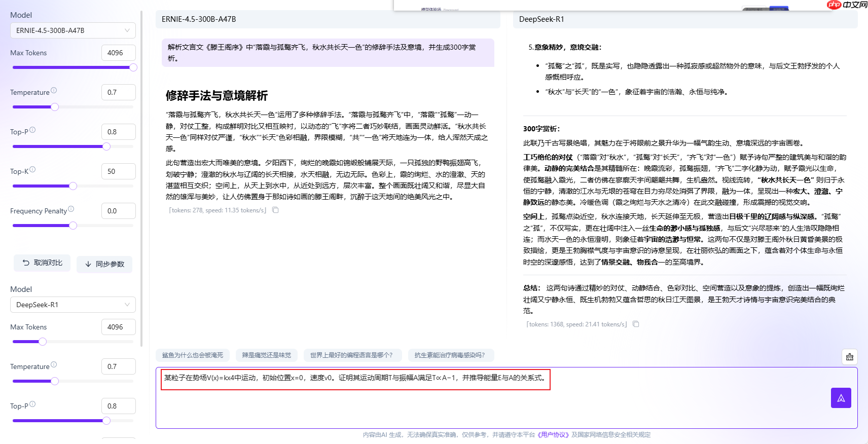Click the settings sidebar vertical scrollbar
868x444 pixels.
coord(141,177)
